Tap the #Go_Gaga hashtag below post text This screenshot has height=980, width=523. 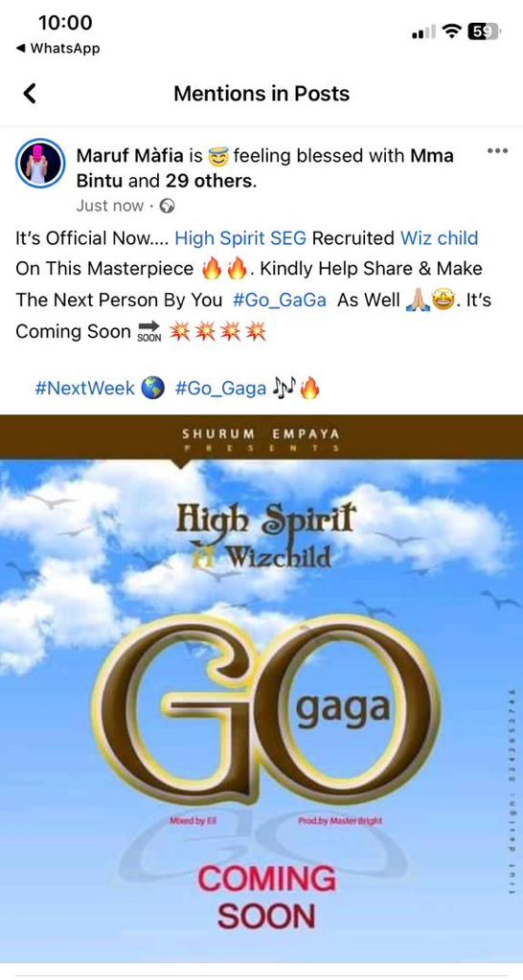221,389
